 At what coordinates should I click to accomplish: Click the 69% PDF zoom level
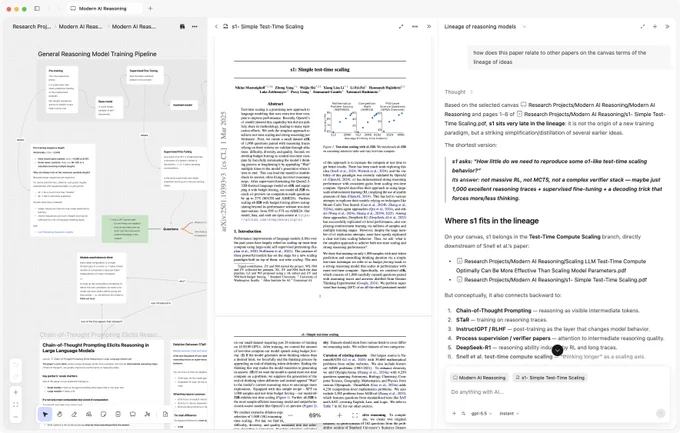(315, 415)
